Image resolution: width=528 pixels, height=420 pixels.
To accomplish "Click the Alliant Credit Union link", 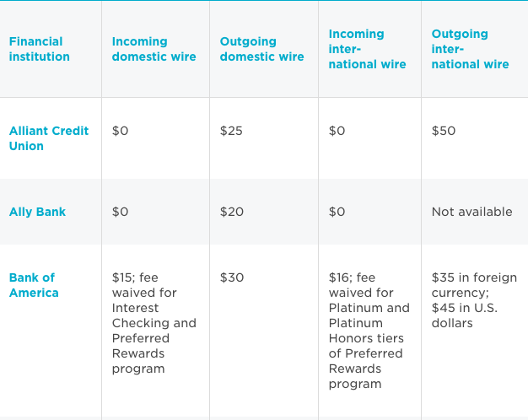I will [x=48, y=138].
